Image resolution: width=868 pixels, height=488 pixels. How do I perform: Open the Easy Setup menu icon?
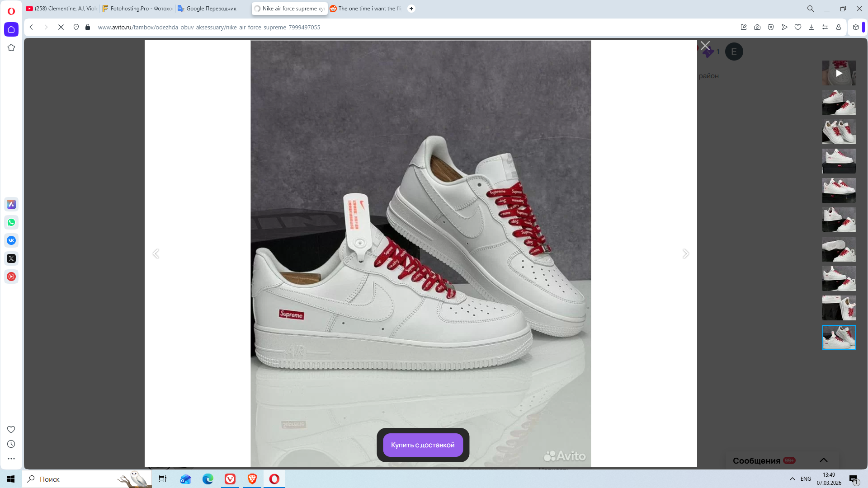(825, 27)
